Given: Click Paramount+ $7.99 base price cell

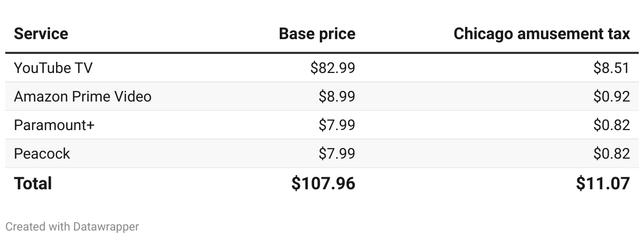Looking at the screenshot, I should pyautogui.click(x=337, y=125).
